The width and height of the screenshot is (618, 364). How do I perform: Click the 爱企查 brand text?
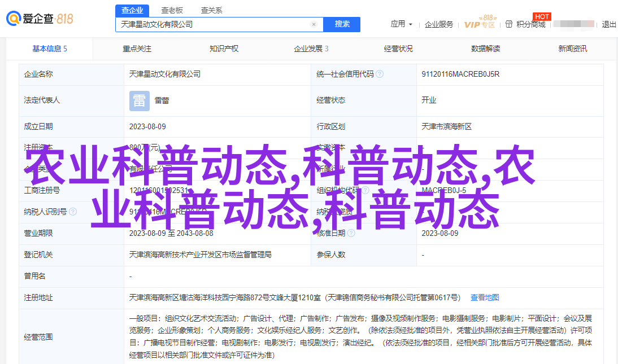point(38,19)
